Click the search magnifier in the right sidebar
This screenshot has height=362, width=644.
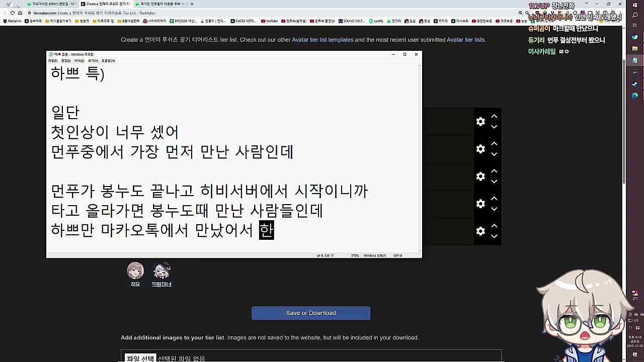[x=635, y=15]
